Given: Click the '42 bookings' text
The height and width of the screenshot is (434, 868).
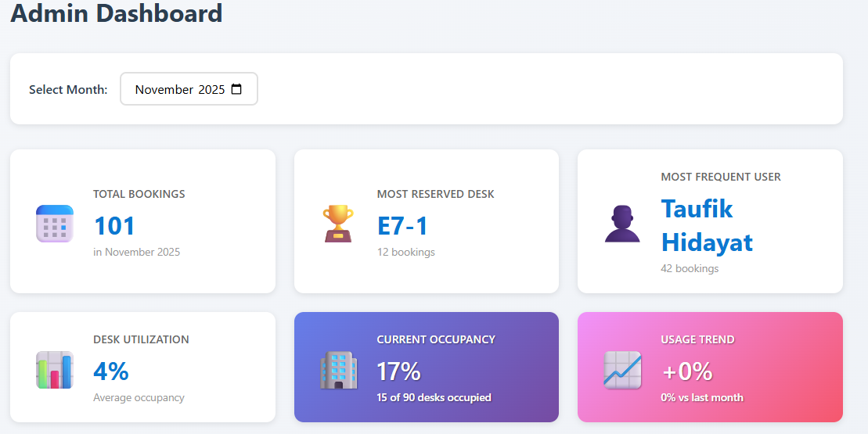Looking at the screenshot, I should coord(690,269).
